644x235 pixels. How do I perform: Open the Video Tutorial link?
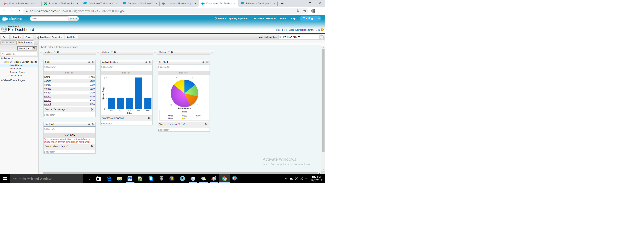pos(295,30)
